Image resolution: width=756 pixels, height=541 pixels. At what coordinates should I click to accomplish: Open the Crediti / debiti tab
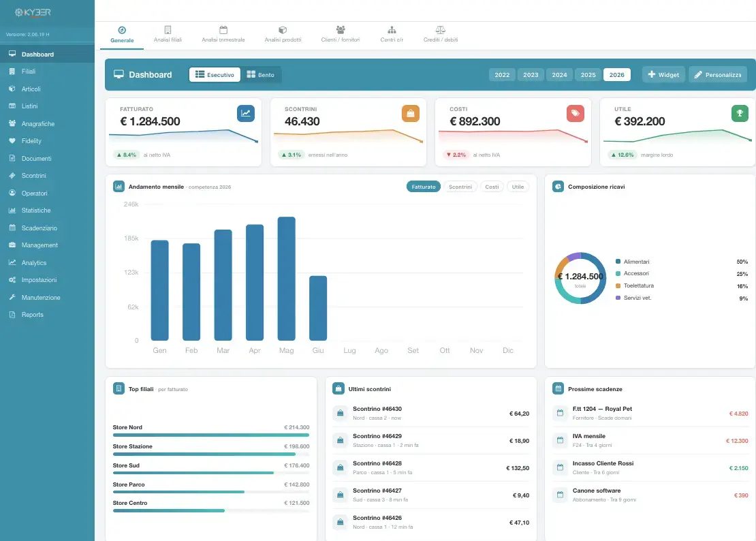click(x=441, y=35)
